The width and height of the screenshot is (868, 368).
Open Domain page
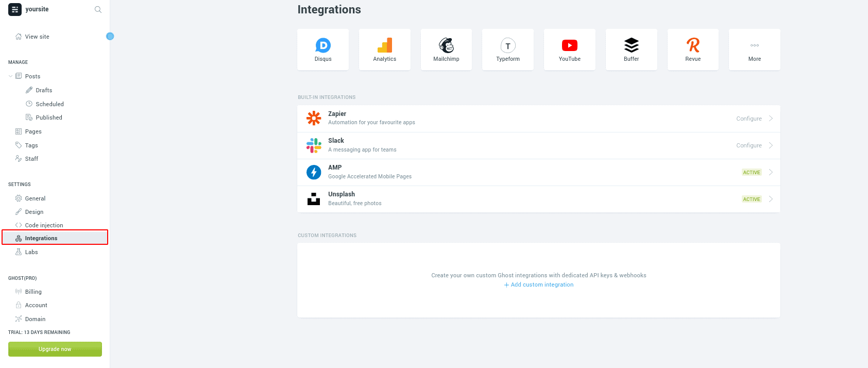tap(35, 319)
